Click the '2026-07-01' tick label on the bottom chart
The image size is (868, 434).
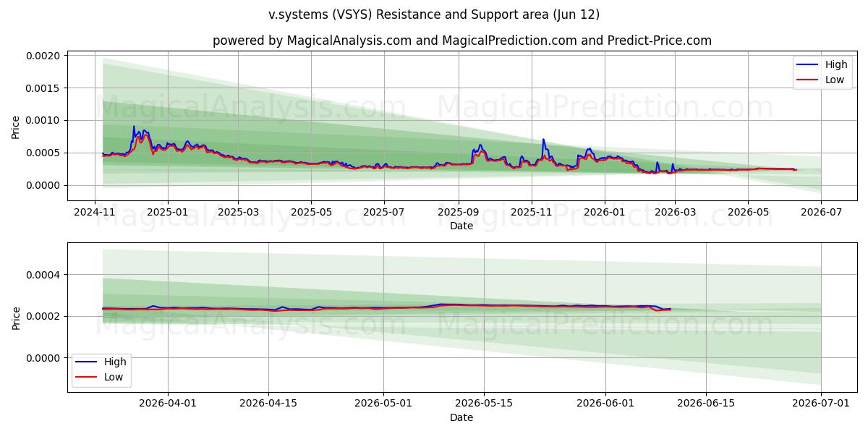pos(822,404)
